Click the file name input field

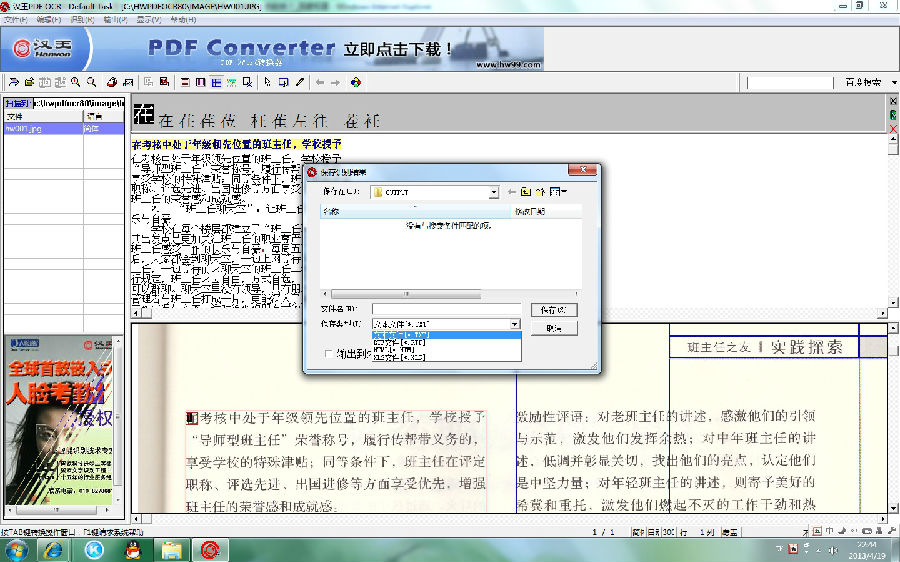click(446, 310)
